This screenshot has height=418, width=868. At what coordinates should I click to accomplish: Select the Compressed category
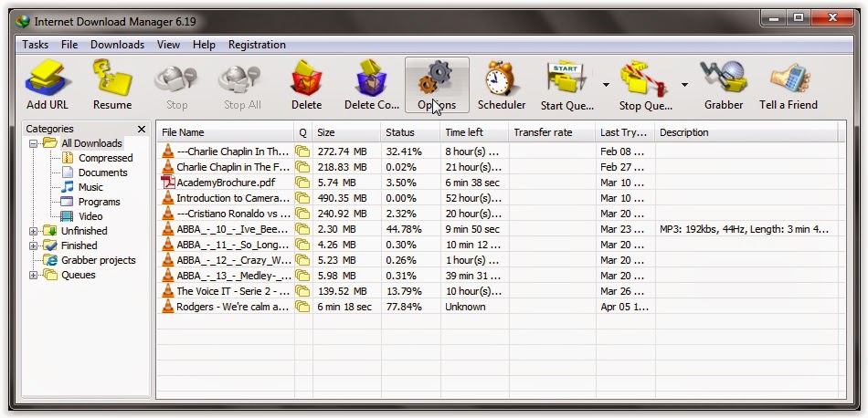[105, 158]
